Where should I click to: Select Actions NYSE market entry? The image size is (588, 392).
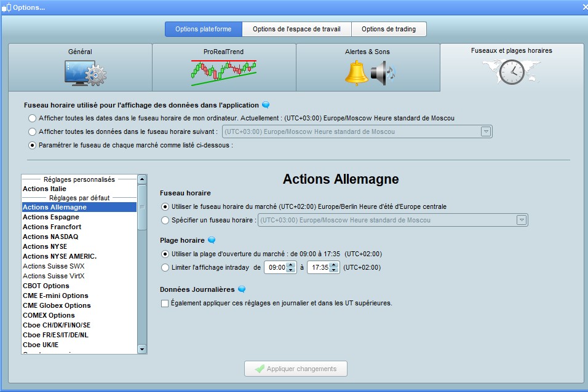click(79, 246)
